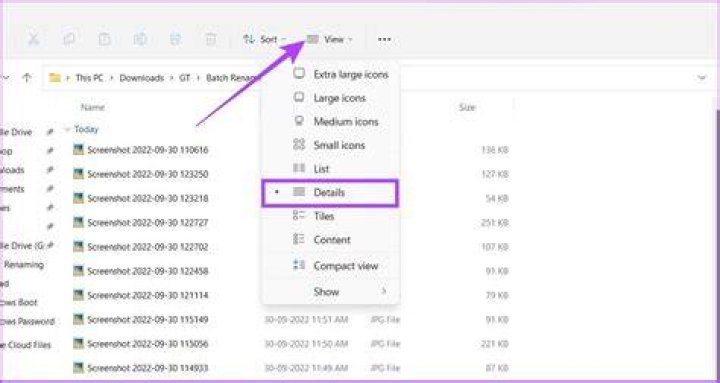
Task: Navigate to Downloads in breadcrumb
Action: tap(141, 78)
